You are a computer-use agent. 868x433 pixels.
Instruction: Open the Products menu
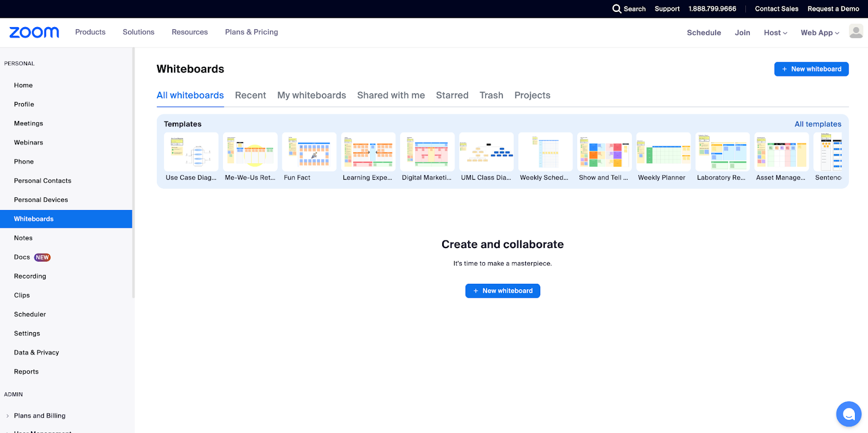coord(91,32)
